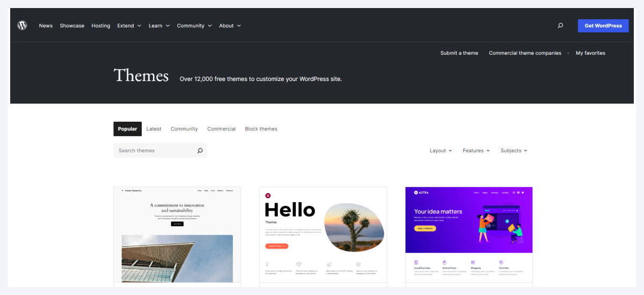The width and height of the screenshot is (644, 295).
Task: Go to My favorites
Action: point(590,53)
